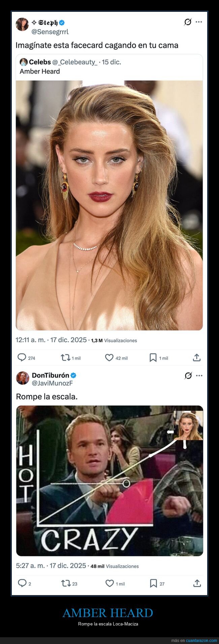
Task: Click the retweet icon showing 1 mil
Action: tap(65, 358)
